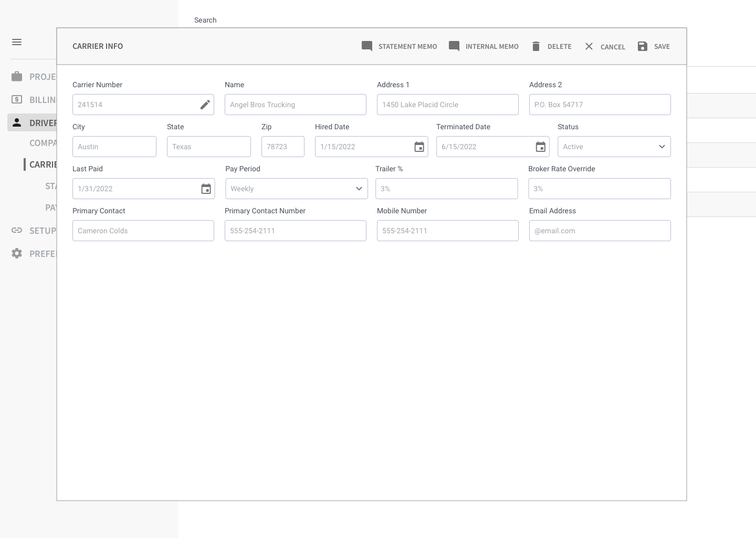Image resolution: width=756 pixels, height=538 pixels.
Task: Click the Search label behind the dialog
Action: coord(205,20)
